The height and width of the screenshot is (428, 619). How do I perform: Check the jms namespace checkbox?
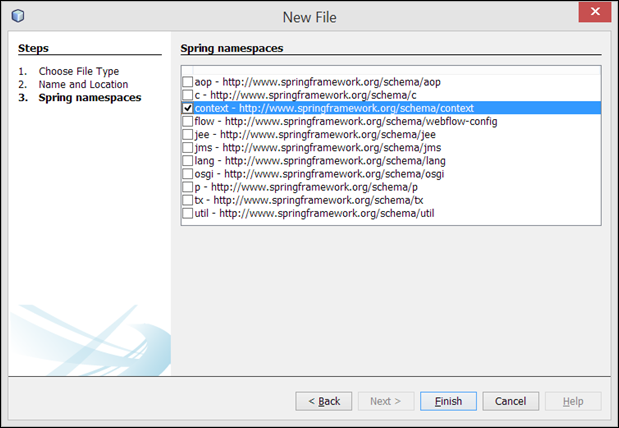(x=188, y=148)
